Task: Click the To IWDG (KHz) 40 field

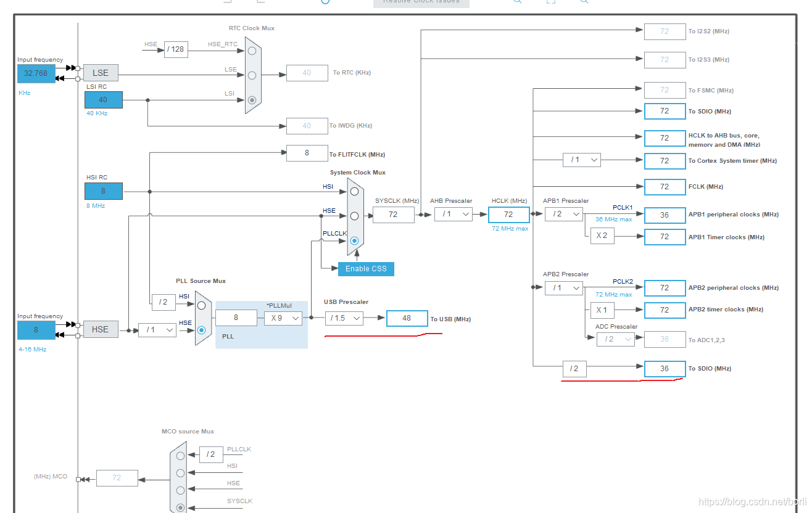Action: pos(307,126)
